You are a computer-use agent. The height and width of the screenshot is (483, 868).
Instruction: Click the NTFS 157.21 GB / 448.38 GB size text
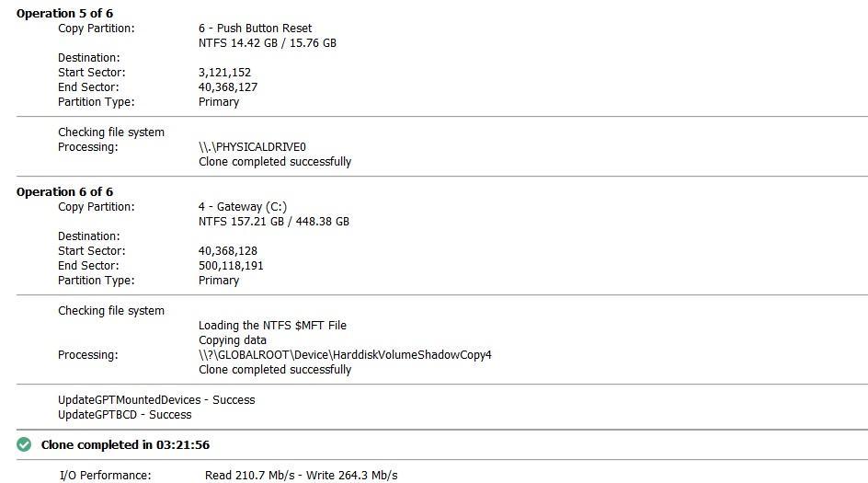[274, 222]
